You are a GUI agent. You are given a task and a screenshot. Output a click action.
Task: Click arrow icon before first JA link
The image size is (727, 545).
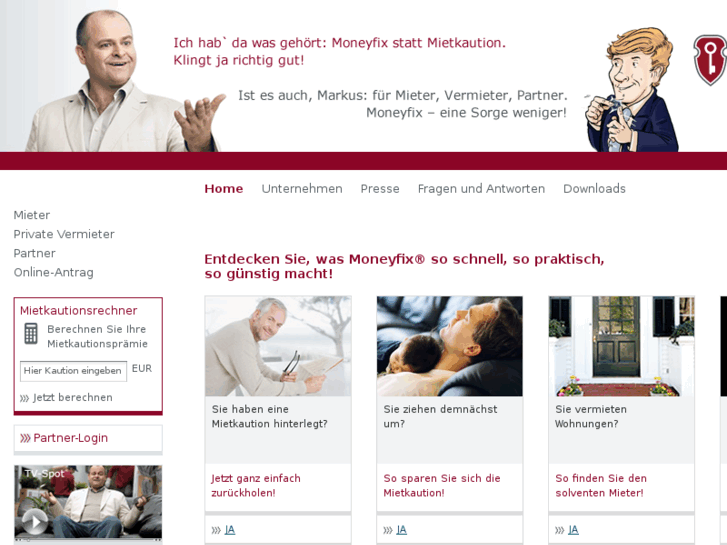click(x=216, y=530)
